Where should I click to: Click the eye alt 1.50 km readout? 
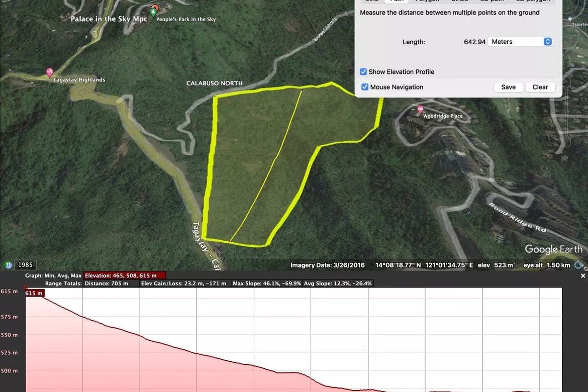point(547,265)
